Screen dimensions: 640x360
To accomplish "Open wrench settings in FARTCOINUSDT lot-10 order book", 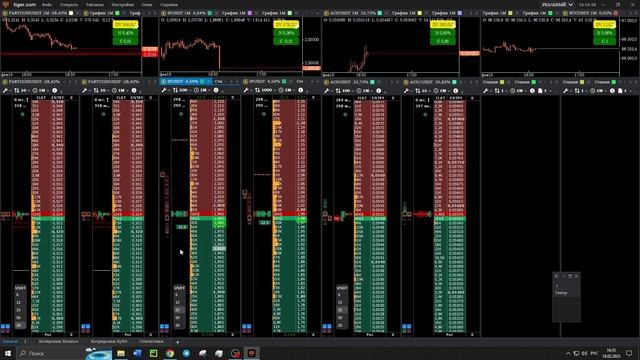I will point(84,90).
